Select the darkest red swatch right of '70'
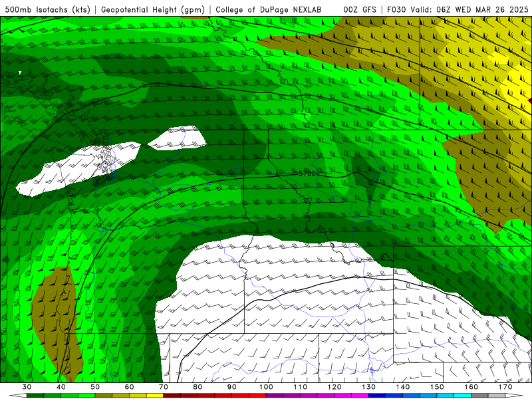Image resolution: width=532 pixels, height=399 pixels. pyautogui.click(x=172, y=395)
